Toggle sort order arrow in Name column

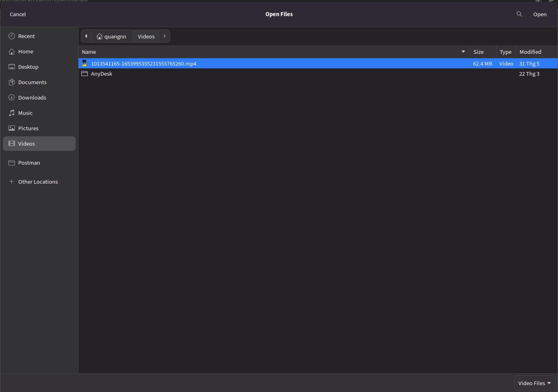(463, 52)
